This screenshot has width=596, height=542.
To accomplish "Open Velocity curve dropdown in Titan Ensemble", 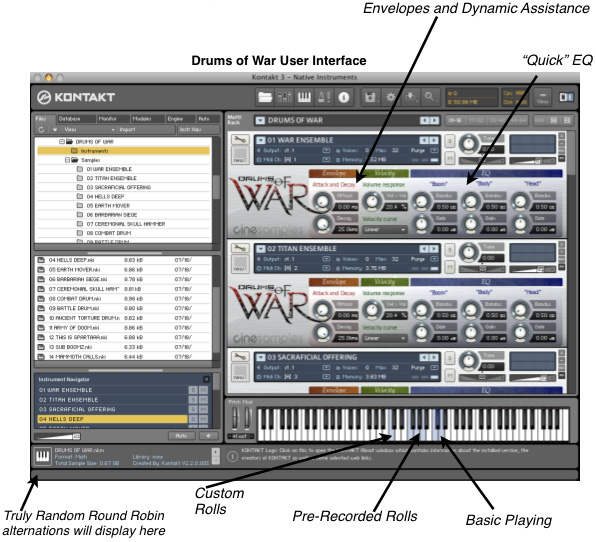I will tap(385, 338).
